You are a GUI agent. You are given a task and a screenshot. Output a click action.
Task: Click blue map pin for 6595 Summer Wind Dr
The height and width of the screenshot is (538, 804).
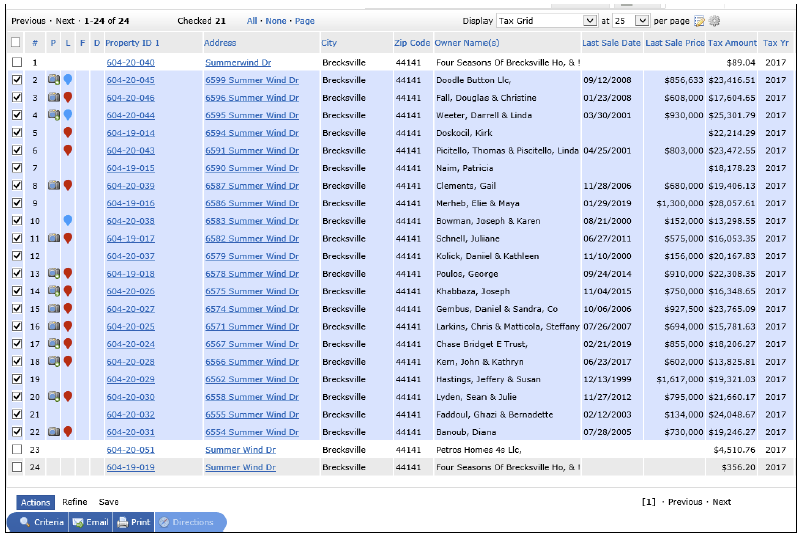[68, 115]
